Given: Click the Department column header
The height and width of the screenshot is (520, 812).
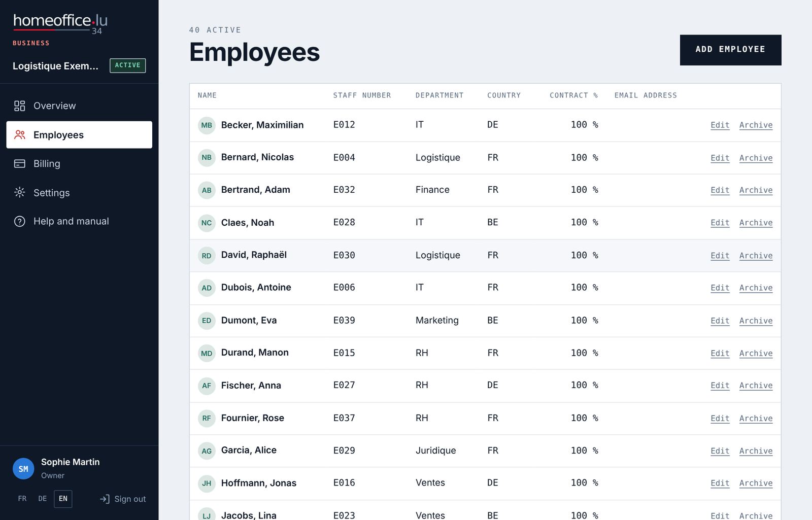Looking at the screenshot, I should [439, 95].
